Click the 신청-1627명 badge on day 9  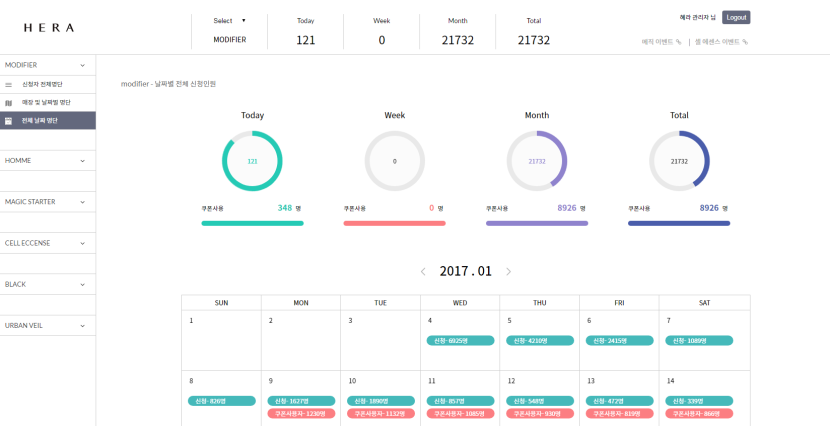point(301,401)
